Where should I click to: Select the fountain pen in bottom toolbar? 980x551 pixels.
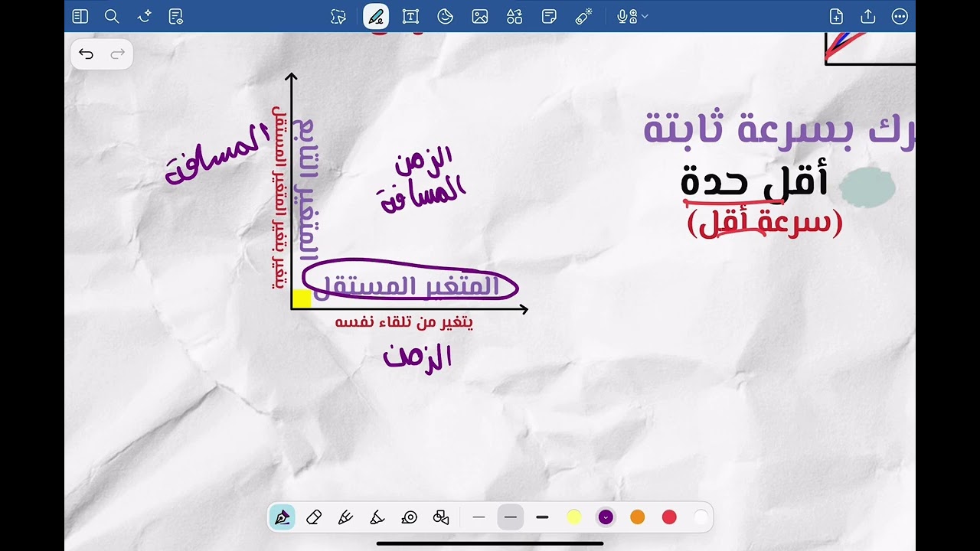pos(282,517)
